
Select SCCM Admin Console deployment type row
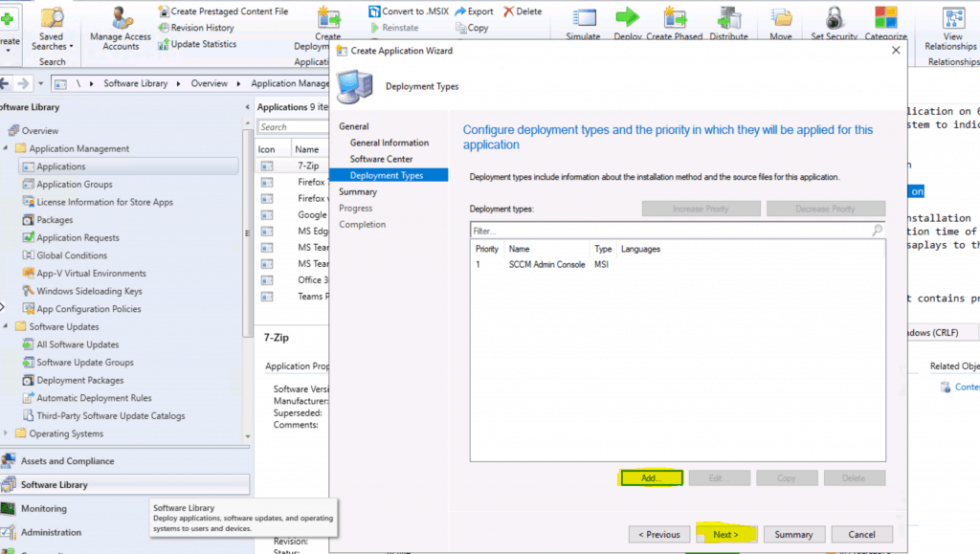click(x=678, y=264)
